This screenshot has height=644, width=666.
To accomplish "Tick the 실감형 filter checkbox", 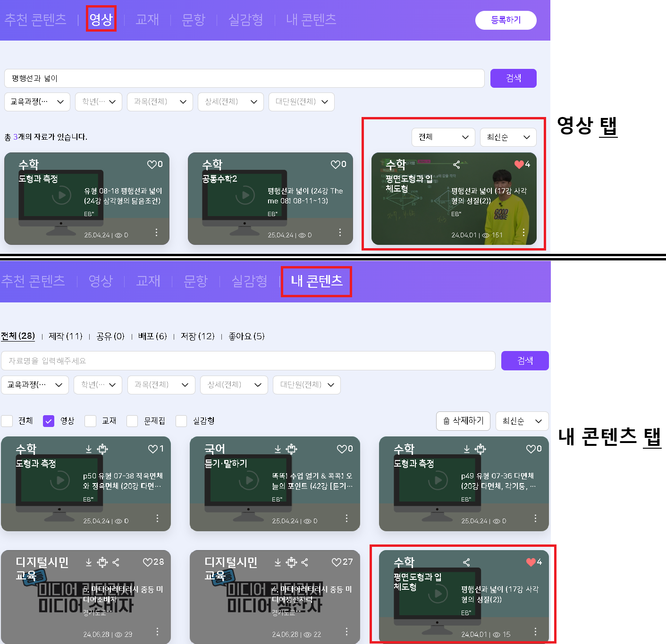I will pyautogui.click(x=181, y=421).
